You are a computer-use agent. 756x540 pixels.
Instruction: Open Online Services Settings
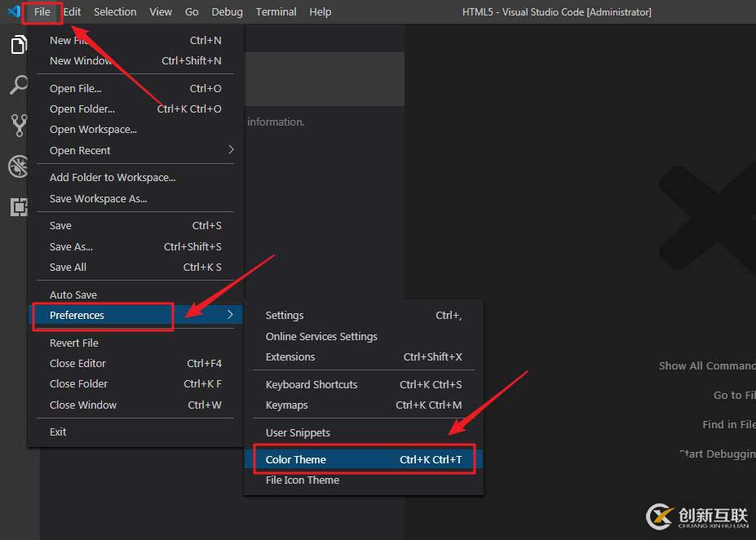pos(364,337)
